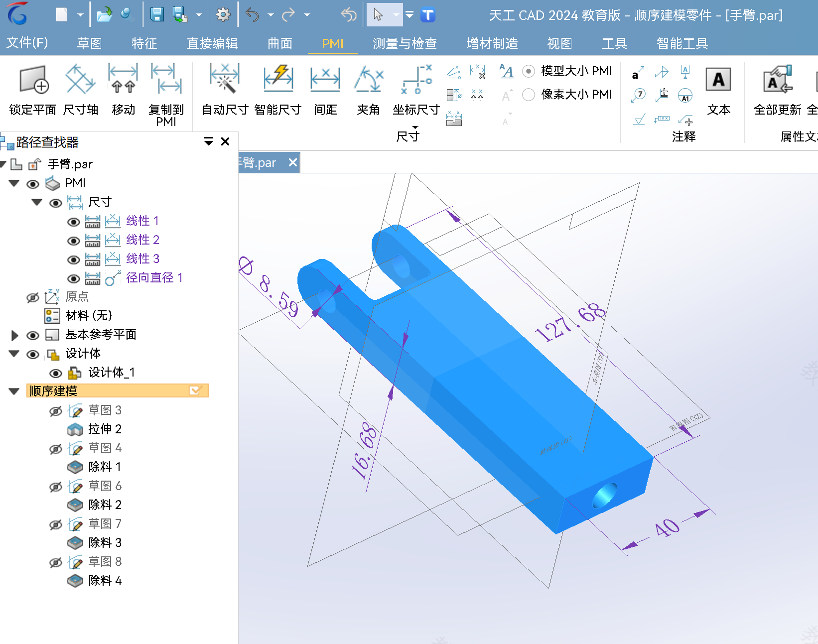This screenshot has height=644, width=818.
Task: Select the Model Size PMI (模型大小 PMI) radio
Action: point(529,71)
